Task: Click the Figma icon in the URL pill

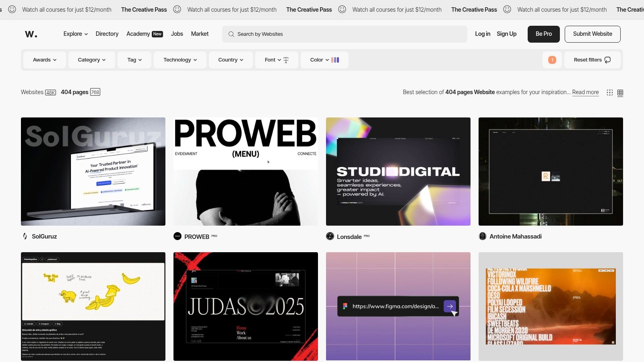Action: [344, 306]
